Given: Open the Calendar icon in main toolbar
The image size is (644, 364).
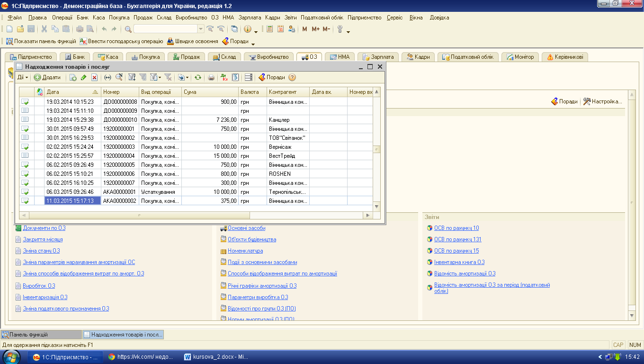Looking at the screenshot, I should pos(280,29).
